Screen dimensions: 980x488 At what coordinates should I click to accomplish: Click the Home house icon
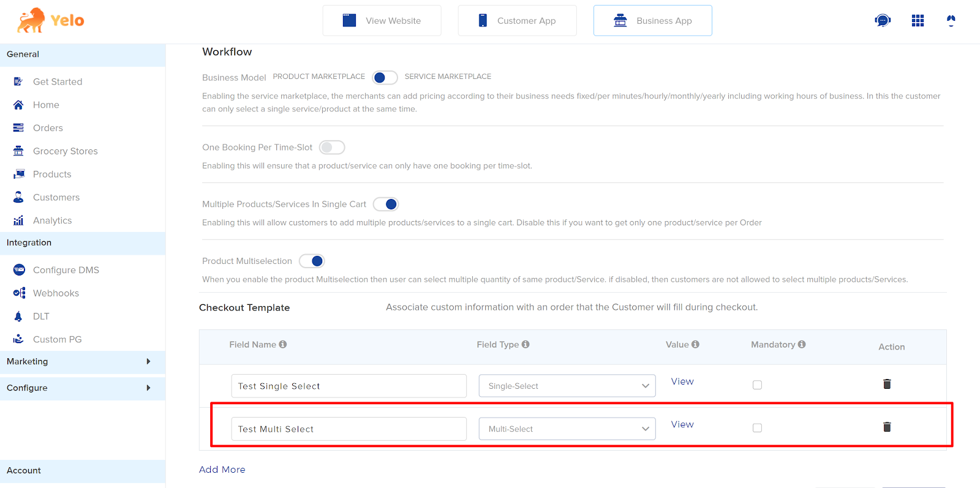(x=18, y=105)
